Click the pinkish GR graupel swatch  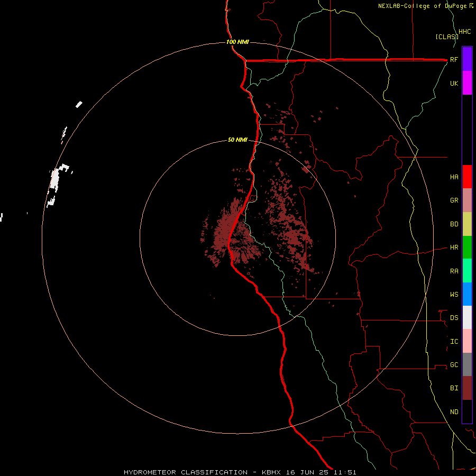[x=467, y=200]
